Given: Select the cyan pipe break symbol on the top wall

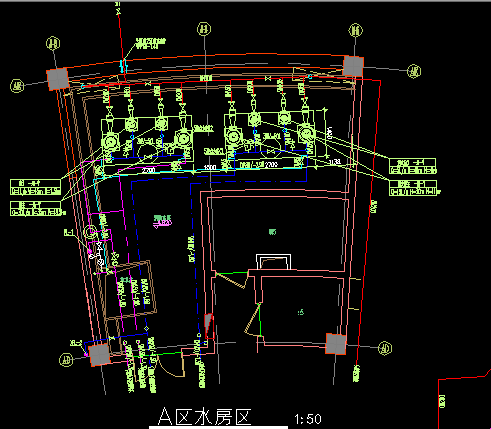Looking at the screenshot, I should point(124,66).
